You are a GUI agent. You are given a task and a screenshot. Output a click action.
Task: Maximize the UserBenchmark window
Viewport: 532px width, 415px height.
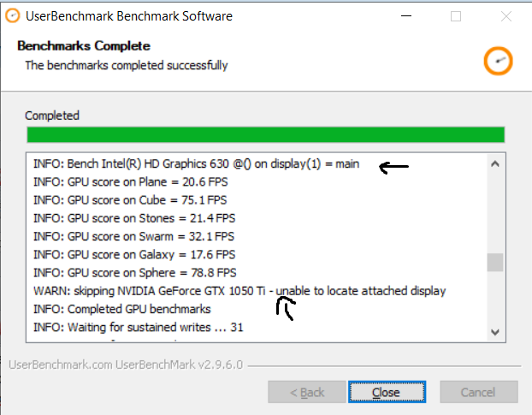pos(456,16)
